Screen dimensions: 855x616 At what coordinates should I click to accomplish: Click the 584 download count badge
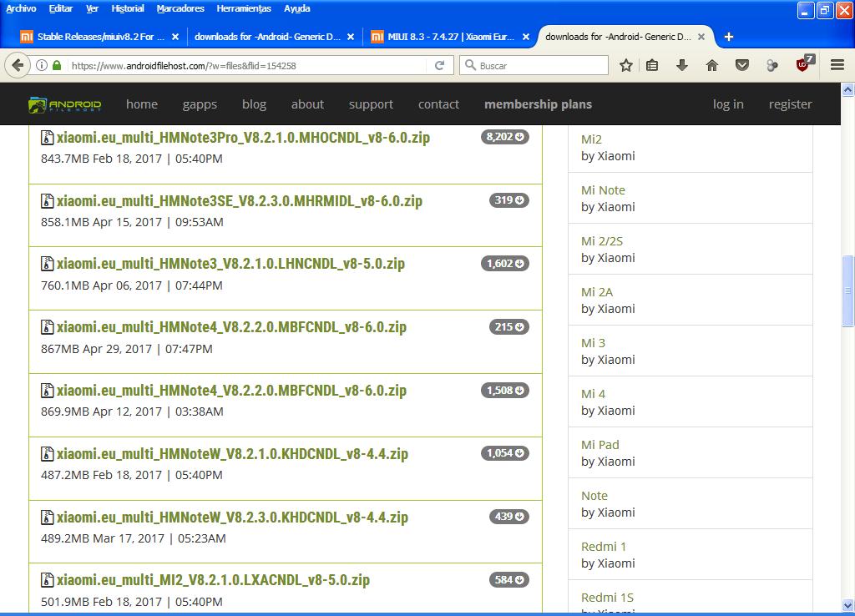click(x=508, y=579)
